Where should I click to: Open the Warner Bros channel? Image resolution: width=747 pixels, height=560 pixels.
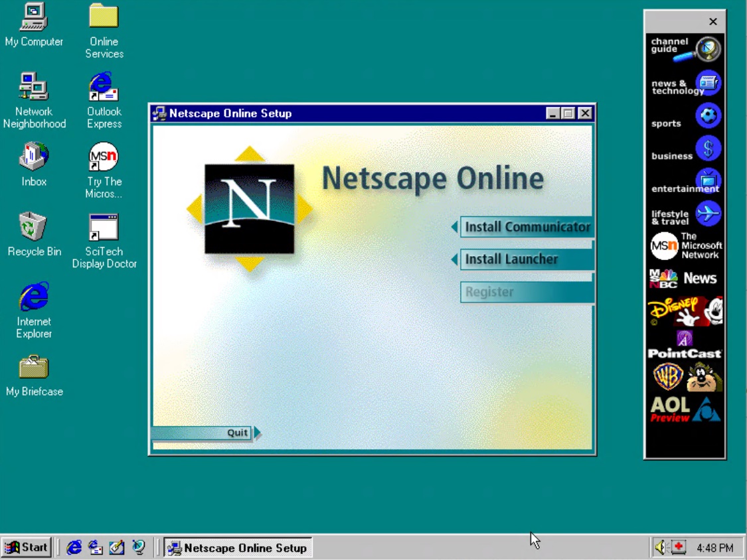[x=685, y=376]
